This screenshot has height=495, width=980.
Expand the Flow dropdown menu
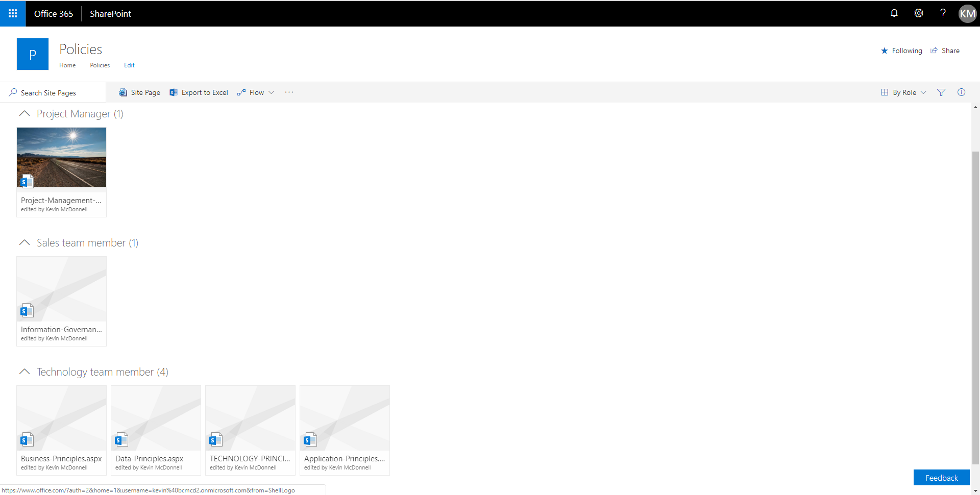point(256,92)
